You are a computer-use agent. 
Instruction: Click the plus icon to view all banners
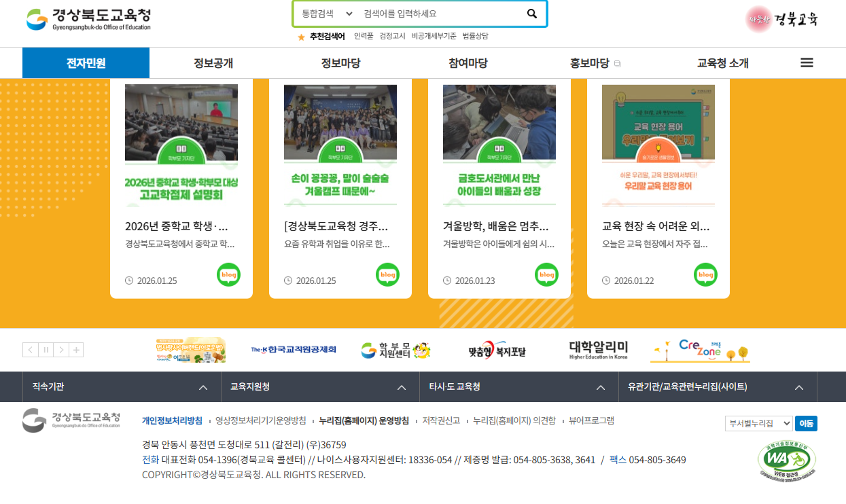(x=76, y=350)
